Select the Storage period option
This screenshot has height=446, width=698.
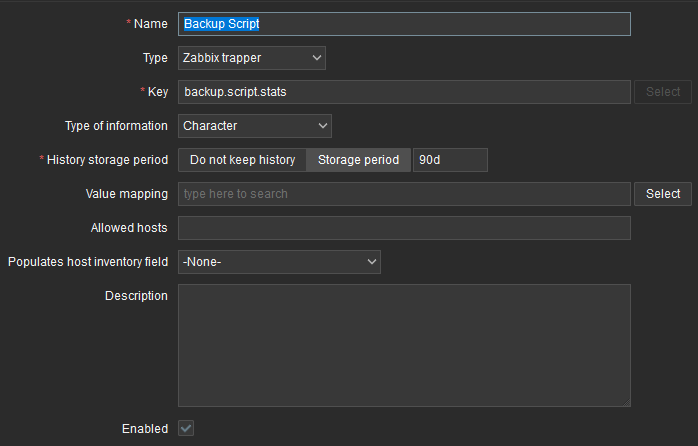(x=358, y=160)
